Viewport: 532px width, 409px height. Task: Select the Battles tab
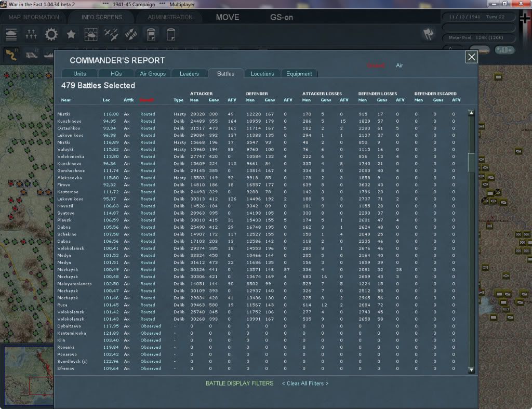(225, 74)
